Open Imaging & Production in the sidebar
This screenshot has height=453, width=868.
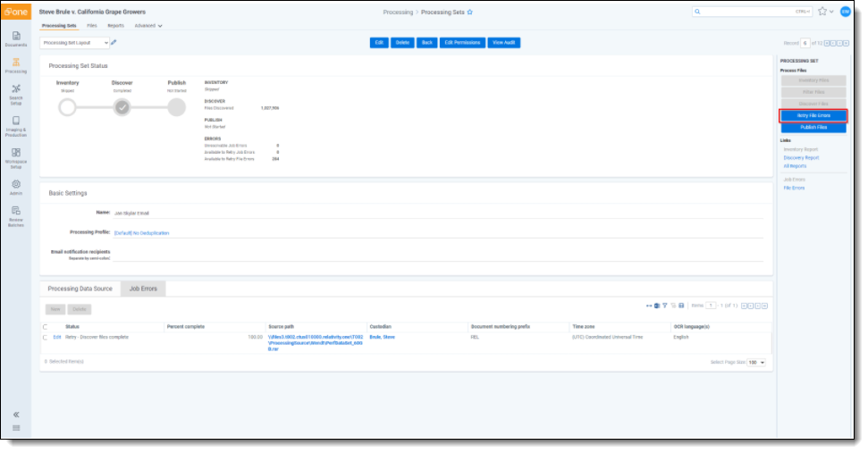tap(16, 126)
